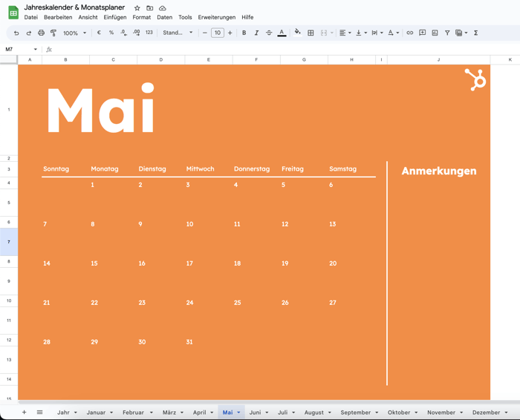Click the document title Jahreskalender & Monatsplaner
Viewport: 520px width, 420px height.
[x=74, y=7]
